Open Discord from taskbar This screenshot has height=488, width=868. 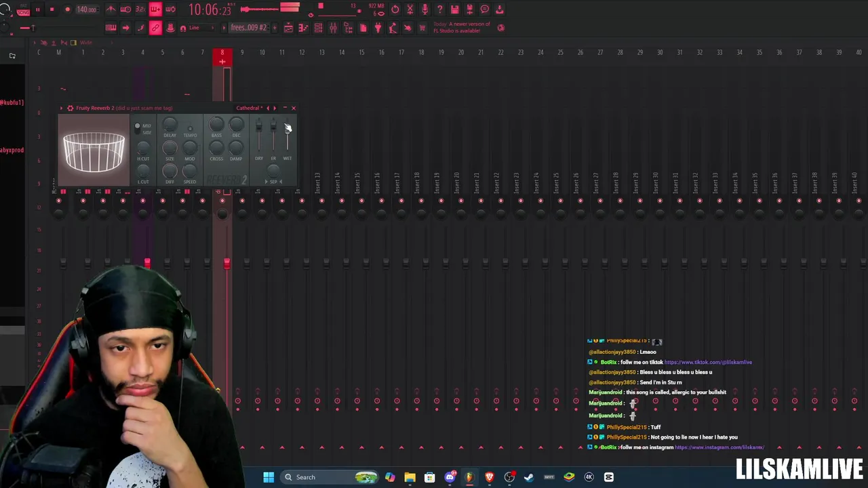point(450,477)
